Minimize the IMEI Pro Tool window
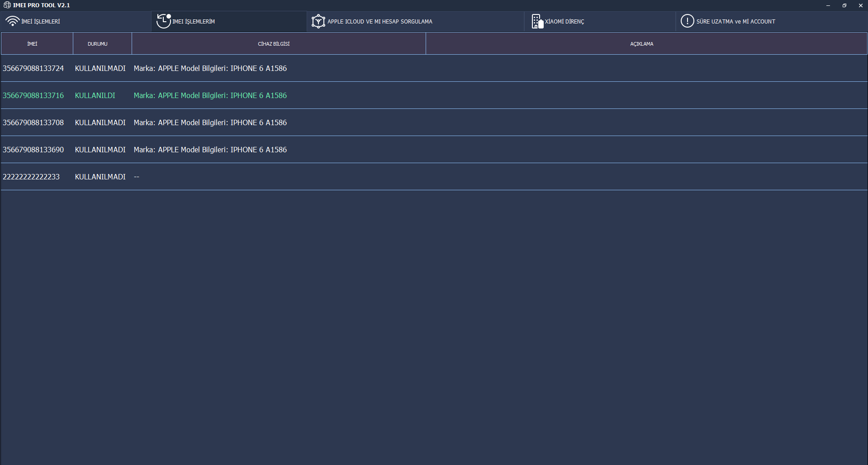 click(828, 5)
